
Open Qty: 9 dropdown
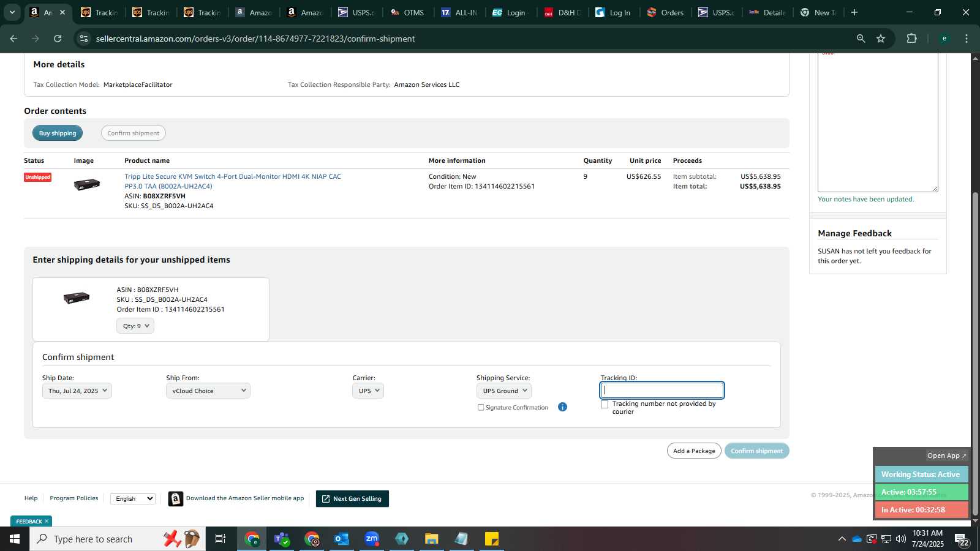[x=135, y=326]
